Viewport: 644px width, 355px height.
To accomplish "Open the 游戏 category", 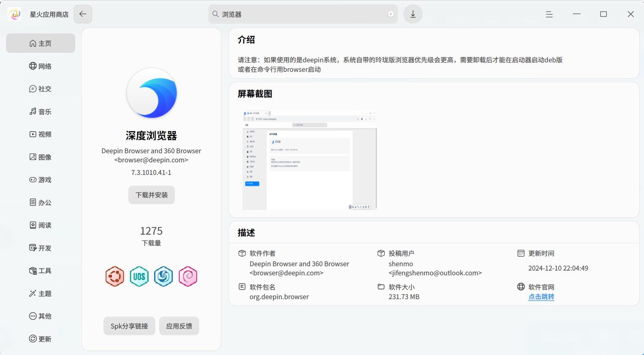I will coord(40,180).
